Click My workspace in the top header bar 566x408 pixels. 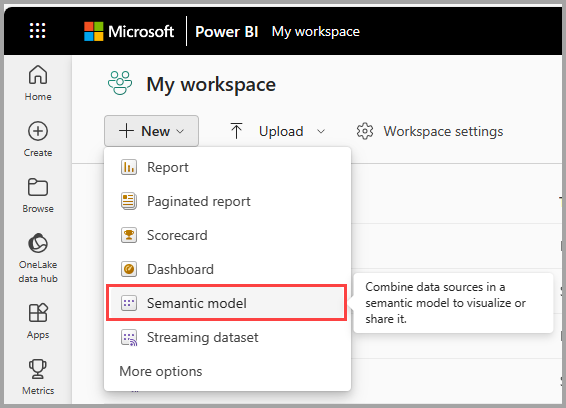[x=315, y=32]
